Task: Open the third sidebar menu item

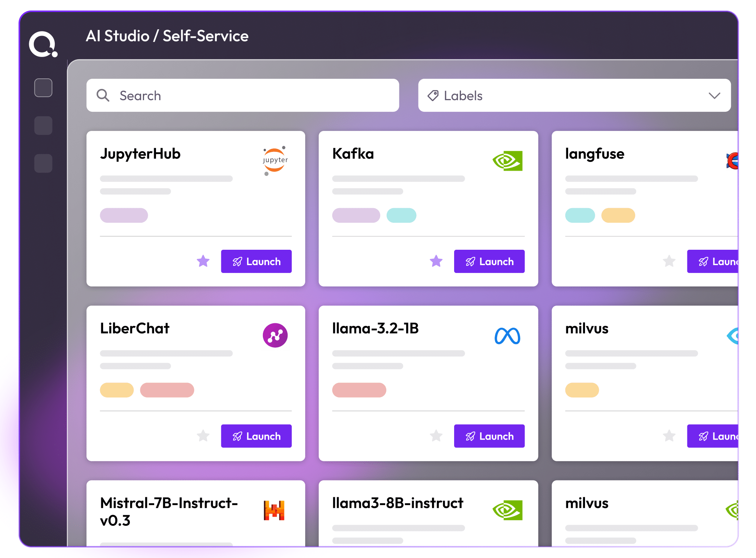Action: coord(43,163)
